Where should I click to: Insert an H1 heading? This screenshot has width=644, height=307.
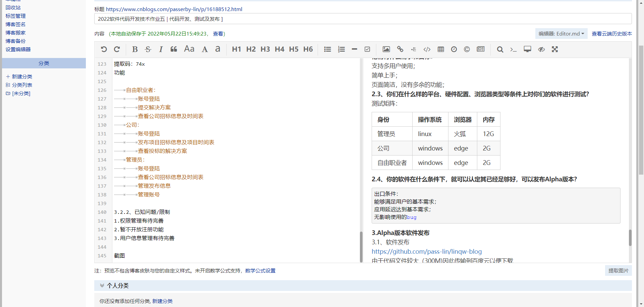coord(236,49)
